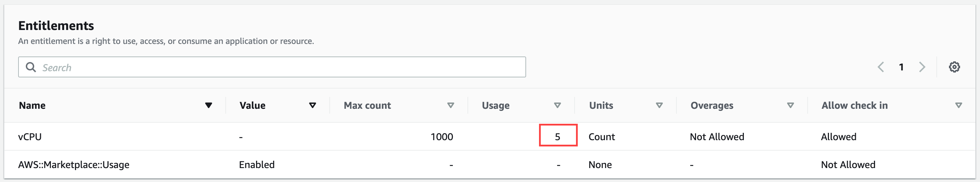The image size is (980, 182).
Task: Sort by Name column arrow
Action: [208, 105]
